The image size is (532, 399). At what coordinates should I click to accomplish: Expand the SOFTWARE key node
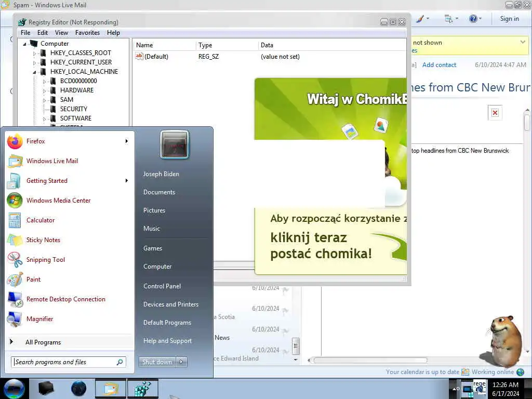tap(44, 119)
